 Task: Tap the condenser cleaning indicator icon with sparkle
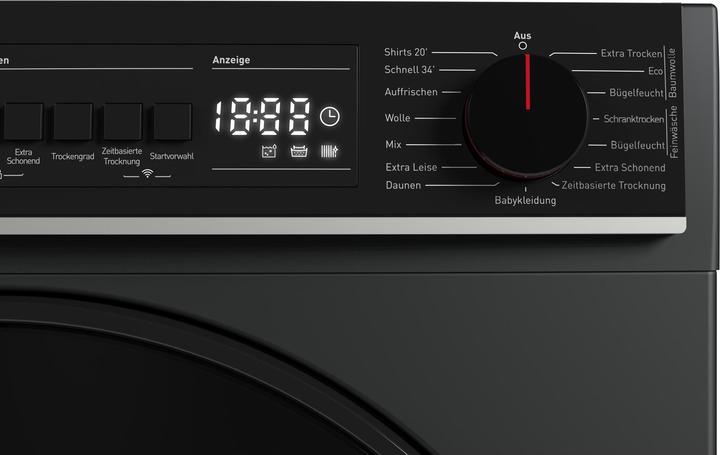click(x=329, y=151)
